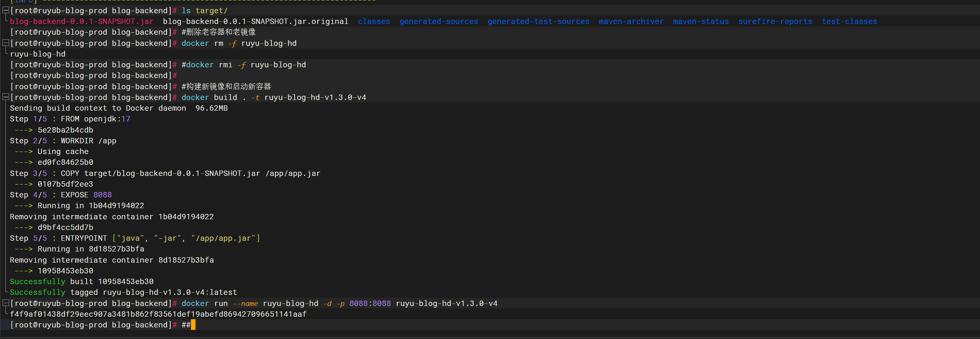Screen dimensions: 980x339
Task: Click 'Successfully built 10958453eb30' line
Action: coord(82,282)
